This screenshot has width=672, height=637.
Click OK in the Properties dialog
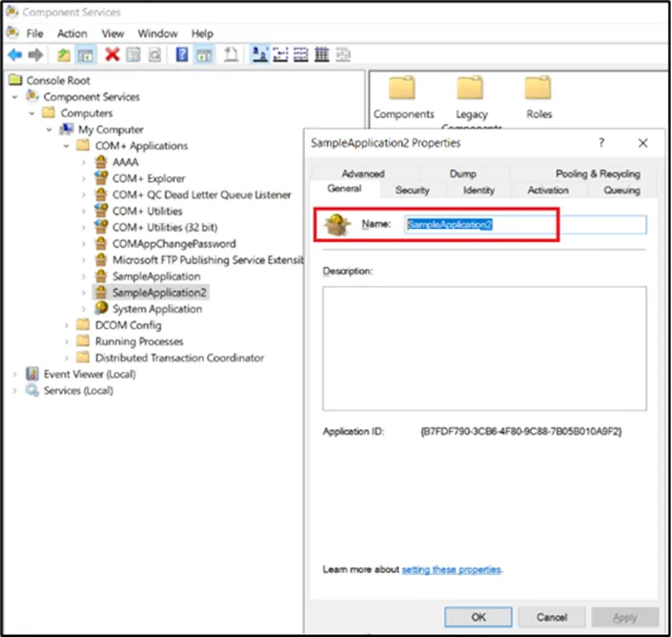pyautogui.click(x=478, y=617)
